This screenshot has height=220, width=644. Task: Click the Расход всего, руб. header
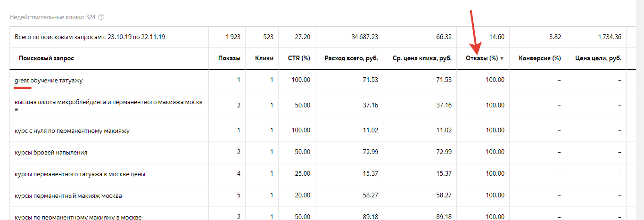(x=351, y=58)
